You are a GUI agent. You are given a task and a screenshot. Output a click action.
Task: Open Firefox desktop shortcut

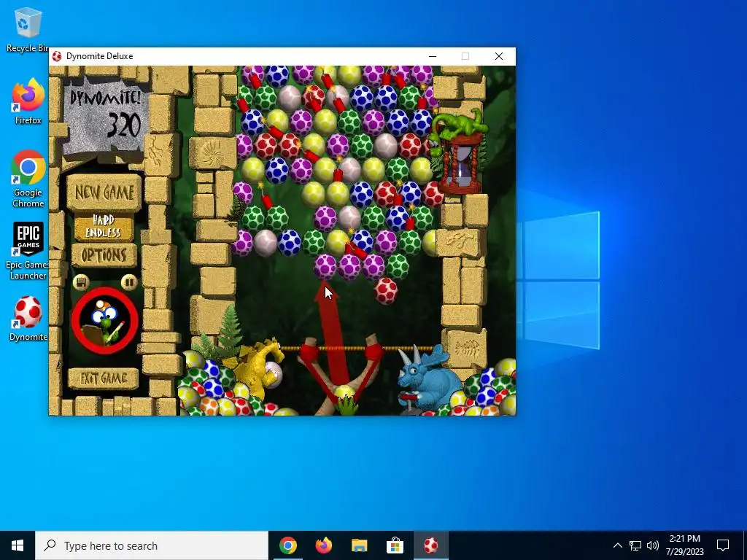coord(28,101)
